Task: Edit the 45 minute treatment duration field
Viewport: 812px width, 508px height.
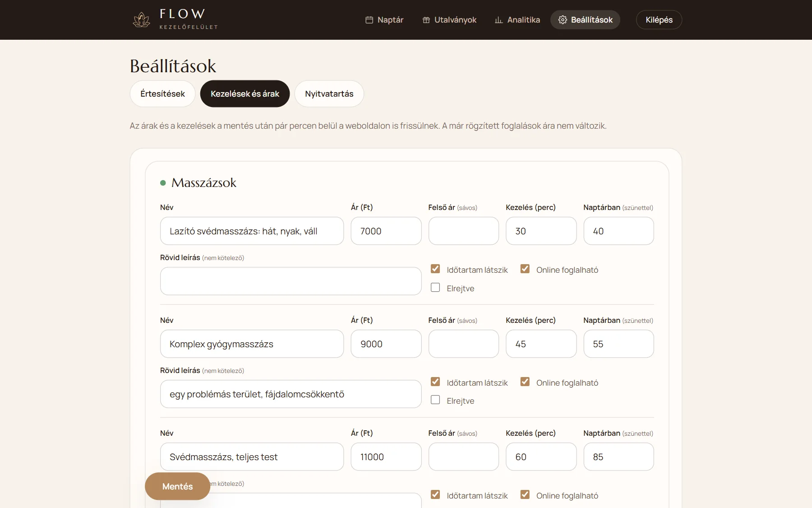Action: 541,344
